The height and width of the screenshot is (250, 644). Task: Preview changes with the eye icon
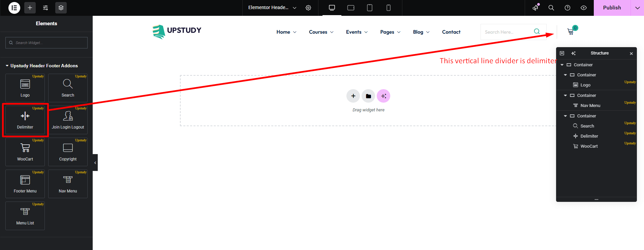click(x=584, y=8)
